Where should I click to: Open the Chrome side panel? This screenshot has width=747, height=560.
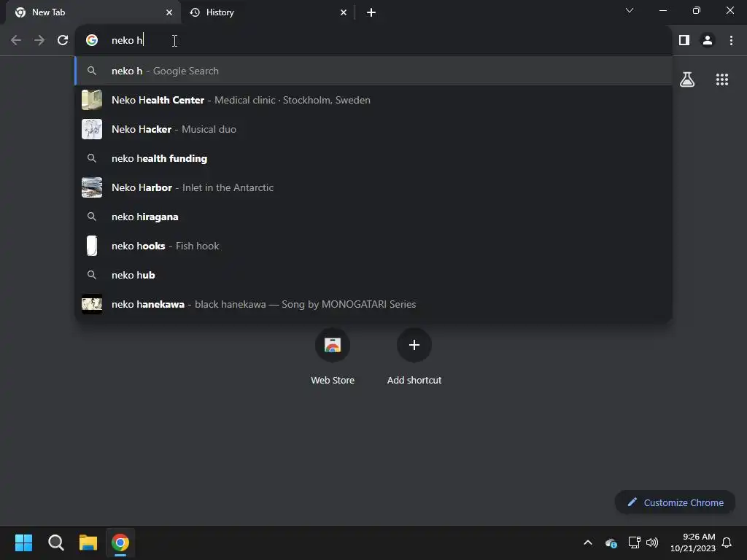pyautogui.click(x=684, y=41)
